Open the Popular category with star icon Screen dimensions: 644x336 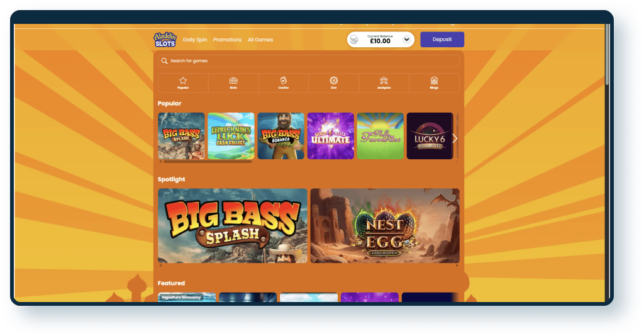(183, 82)
